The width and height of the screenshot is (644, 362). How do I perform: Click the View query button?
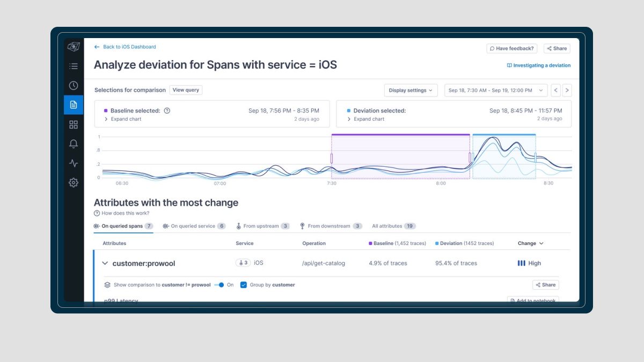pyautogui.click(x=186, y=90)
